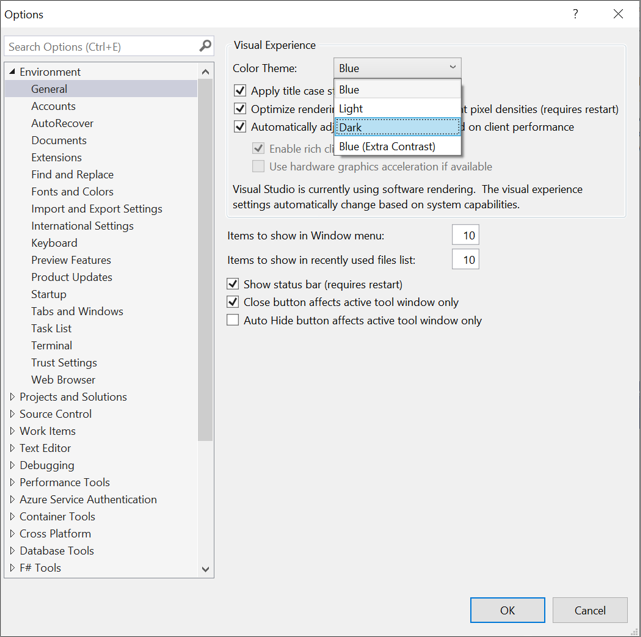Open Product Updates page
This screenshot has width=641, height=637.
[x=72, y=277]
